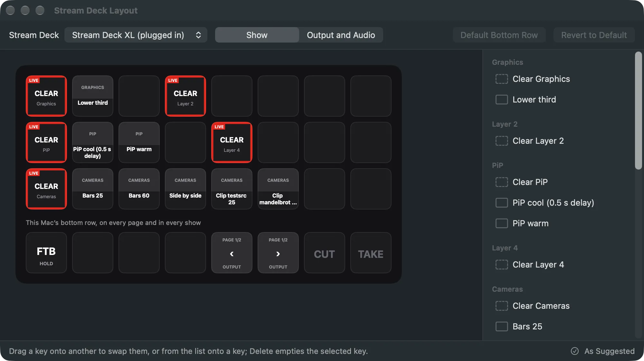The image size is (644, 361).
Task: Select the PiP warm deck key
Action: click(x=139, y=142)
